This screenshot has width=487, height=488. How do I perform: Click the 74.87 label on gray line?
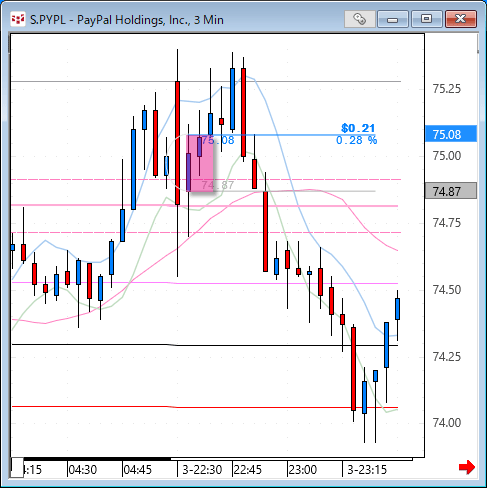(x=218, y=185)
